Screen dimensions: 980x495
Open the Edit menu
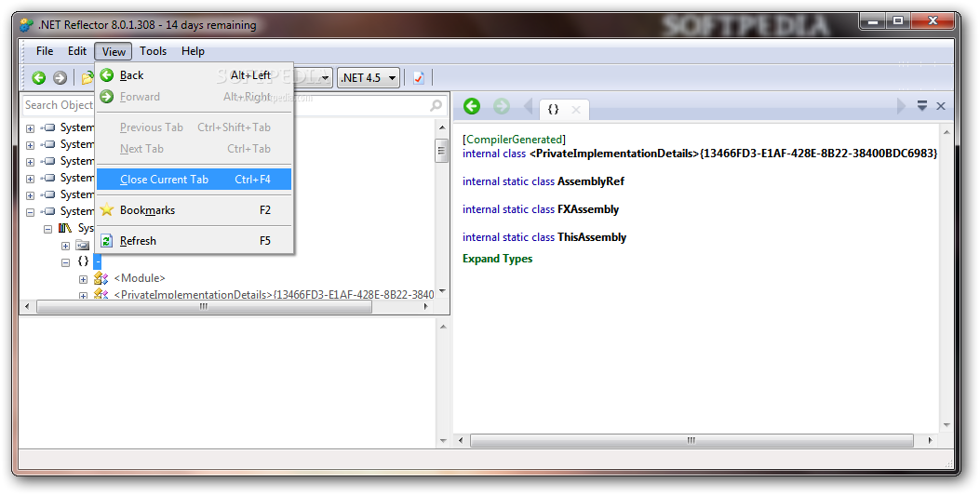tap(77, 51)
